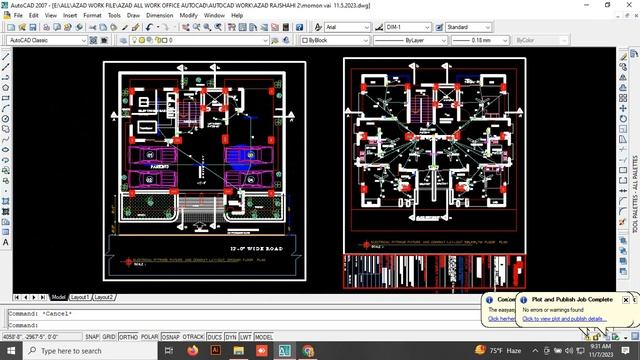Select the Circle tool in Draw toolbar

6,119
